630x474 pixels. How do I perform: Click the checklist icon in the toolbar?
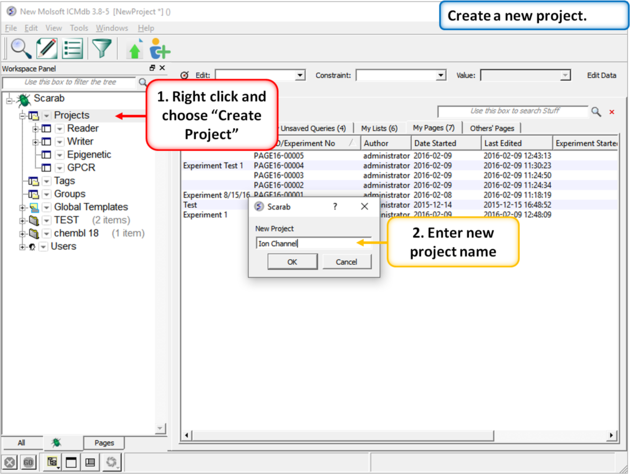pyautogui.click(x=73, y=48)
